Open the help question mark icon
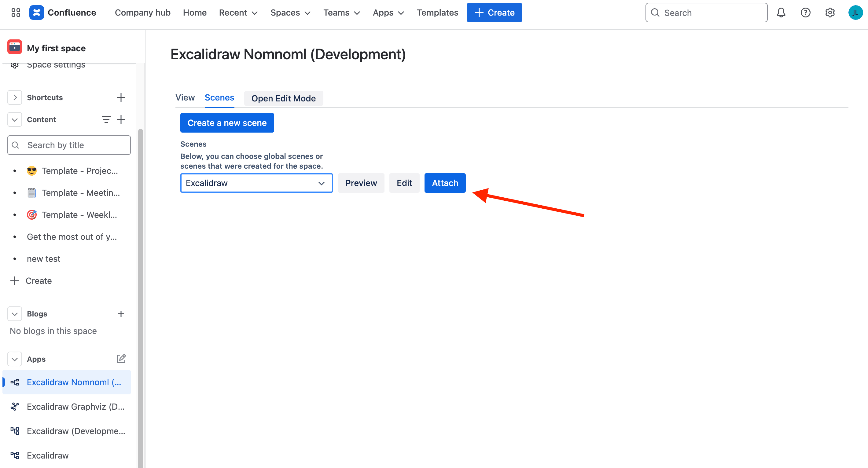This screenshot has width=868, height=468. point(805,13)
